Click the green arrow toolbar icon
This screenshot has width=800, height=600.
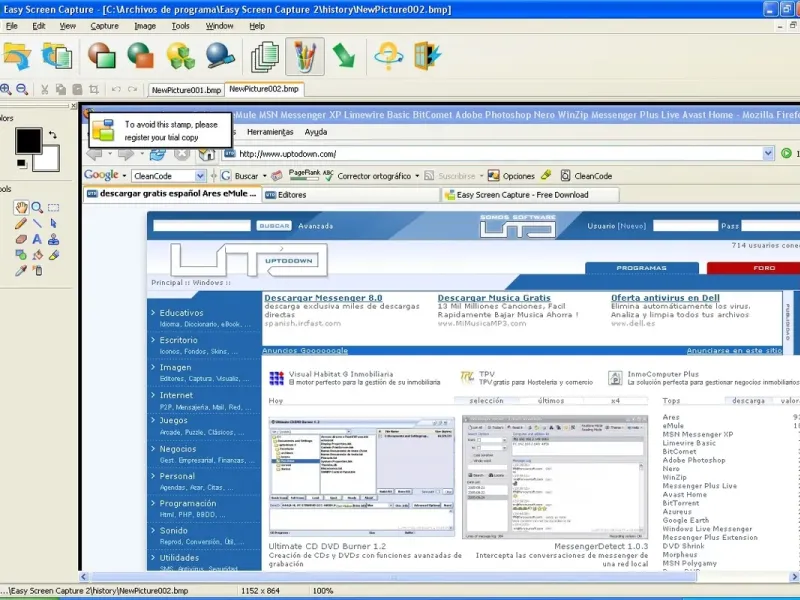point(344,55)
